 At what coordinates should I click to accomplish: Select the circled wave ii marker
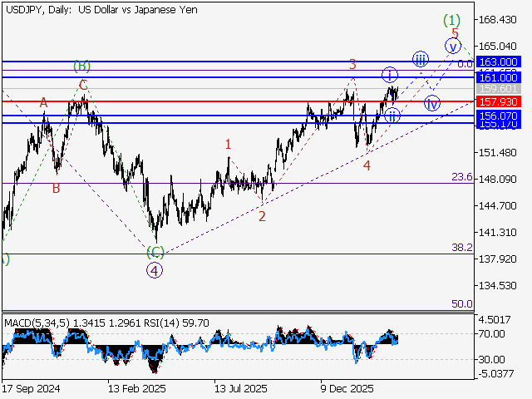click(392, 116)
